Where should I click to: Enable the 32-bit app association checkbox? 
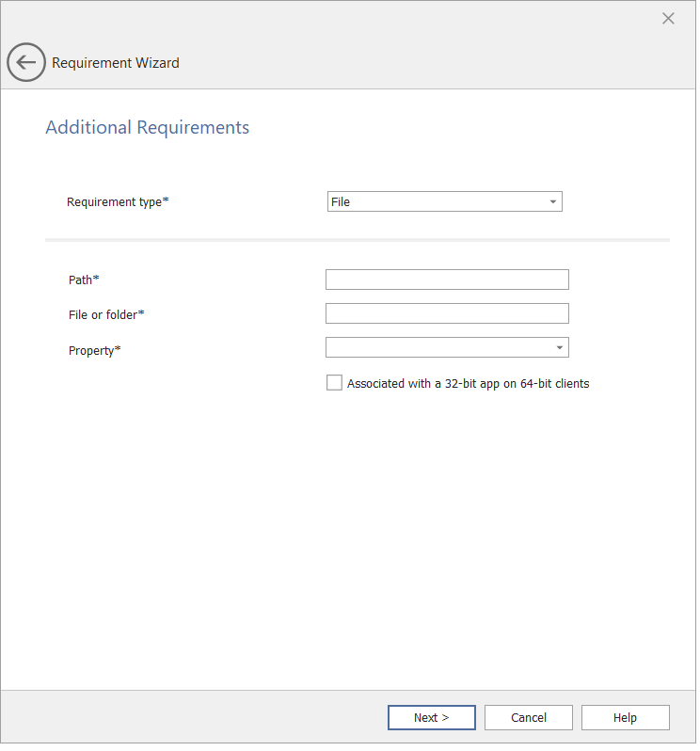pyautogui.click(x=334, y=383)
